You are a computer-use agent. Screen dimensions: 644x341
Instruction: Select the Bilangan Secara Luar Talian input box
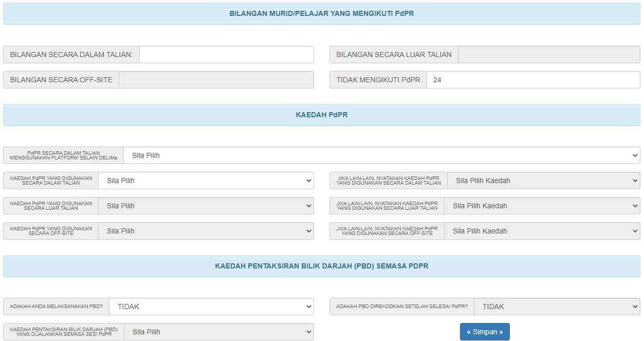click(x=548, y=55)
